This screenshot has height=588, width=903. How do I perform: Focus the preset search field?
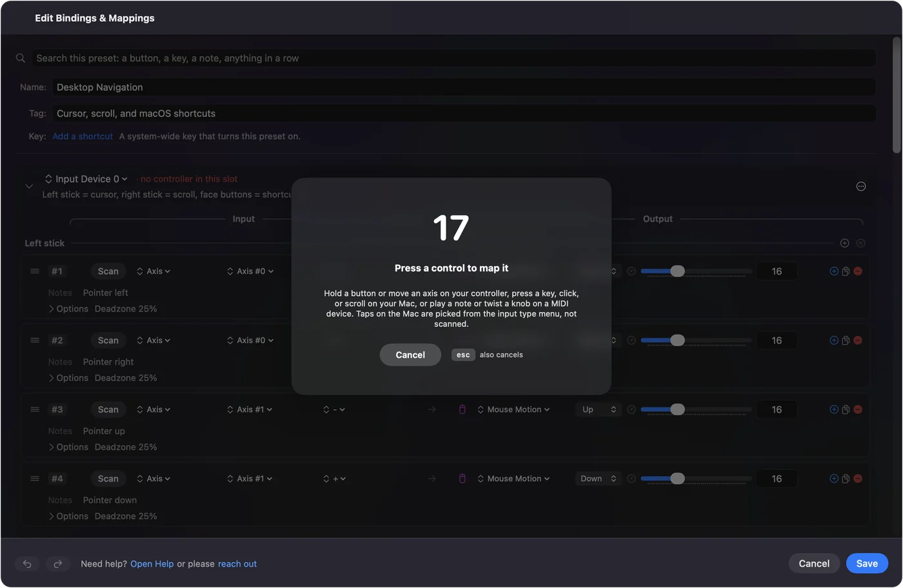tap(454, 58)
